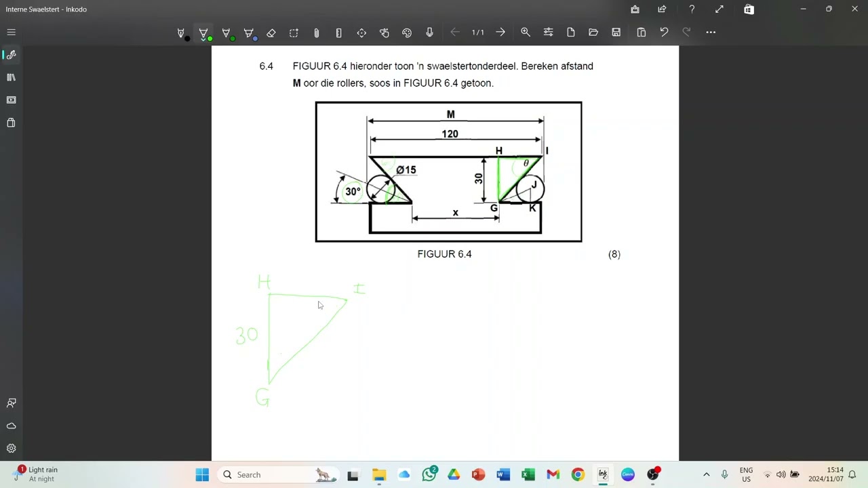Save the current document
Viewport: 868px width, 488px height.
coord(616,33)
